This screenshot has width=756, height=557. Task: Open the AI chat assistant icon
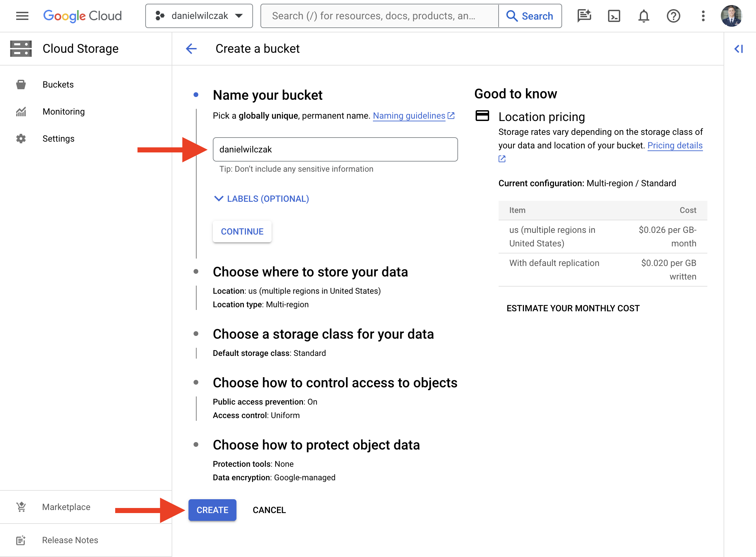coord(584,16)
